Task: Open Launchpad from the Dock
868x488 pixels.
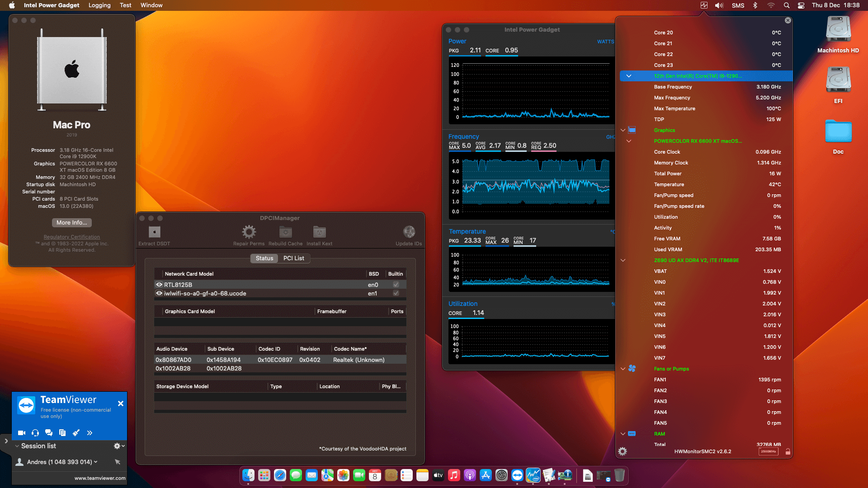Action: (264, 475)
